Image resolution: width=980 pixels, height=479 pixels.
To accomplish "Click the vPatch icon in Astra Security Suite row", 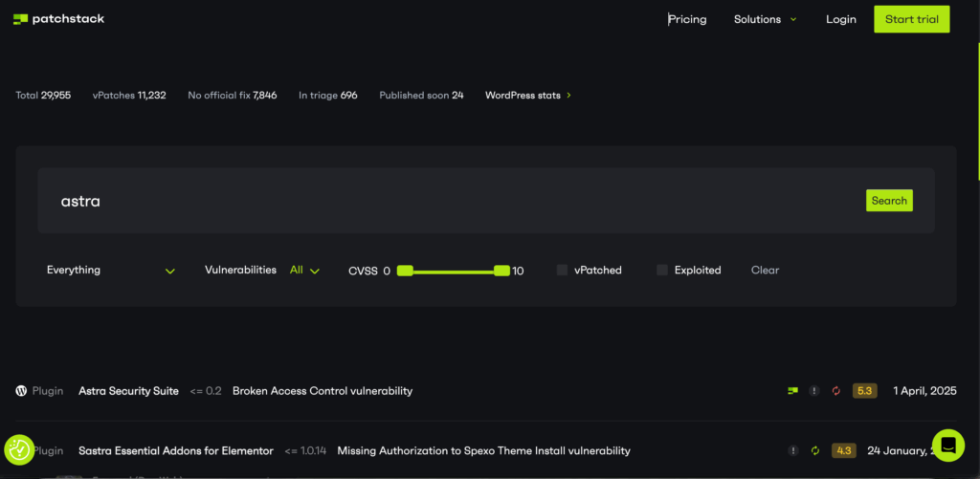I will click(x=792, y=391).
